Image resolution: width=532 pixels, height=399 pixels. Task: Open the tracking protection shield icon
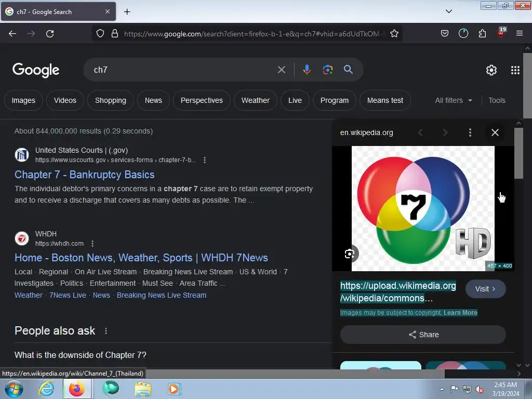(x=100, y=33)
